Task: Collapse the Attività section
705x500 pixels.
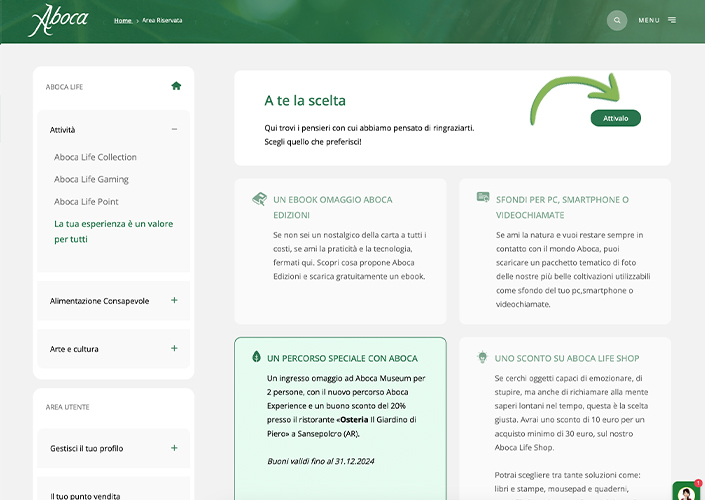Action: tap(174, 129)
